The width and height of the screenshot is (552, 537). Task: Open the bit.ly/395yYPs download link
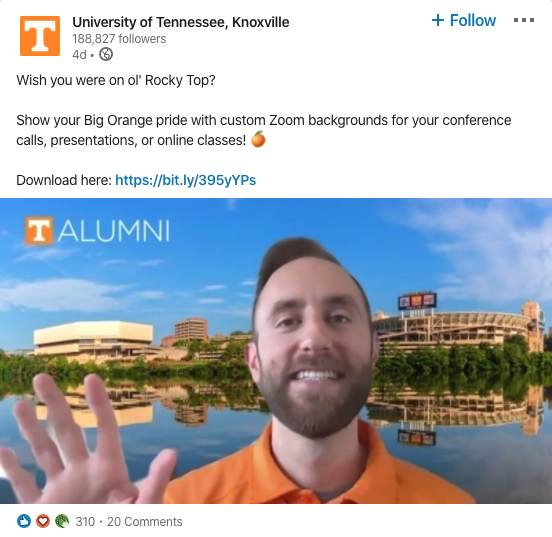[186, 180]
